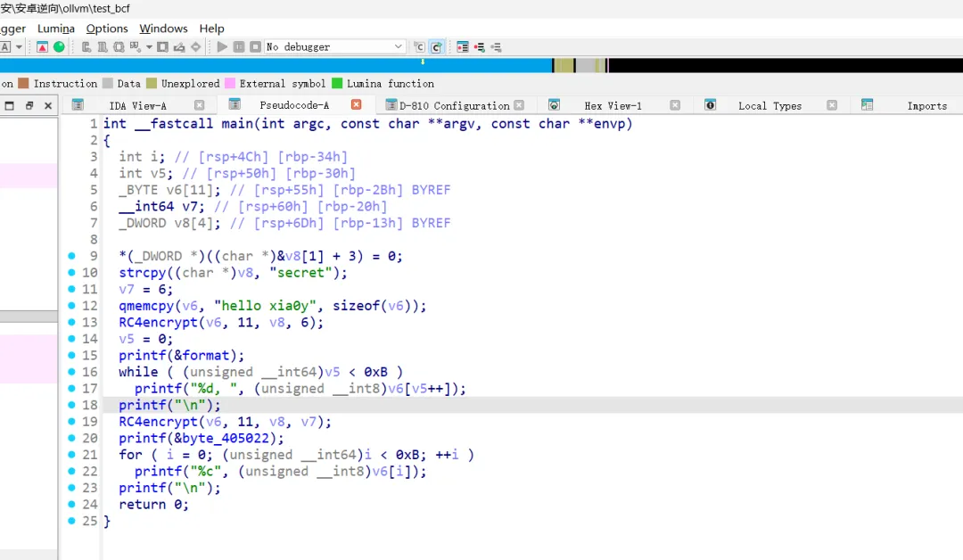Toggle breakpoint on line 13 RC4encrypt
963x560 pixels.
(71, 322)
